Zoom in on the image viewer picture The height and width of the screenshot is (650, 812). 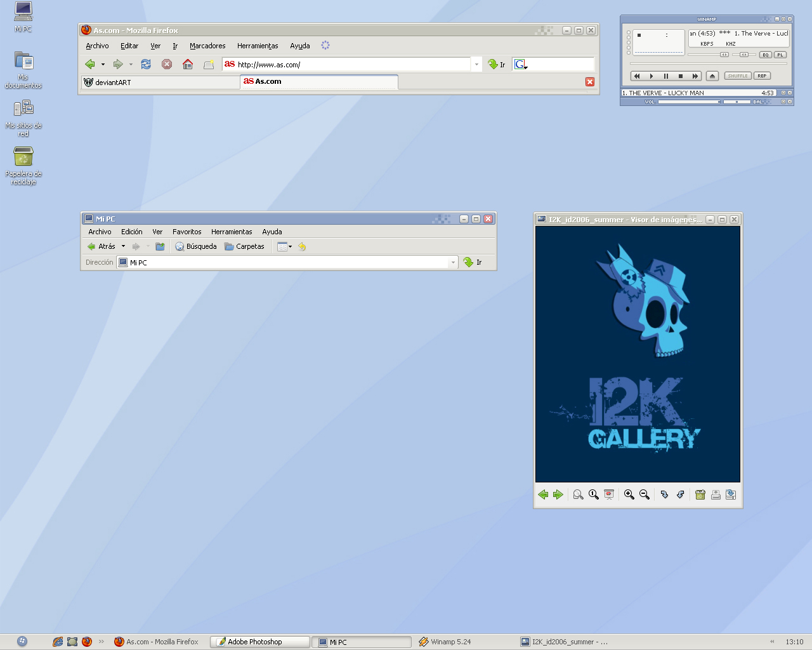629,494
